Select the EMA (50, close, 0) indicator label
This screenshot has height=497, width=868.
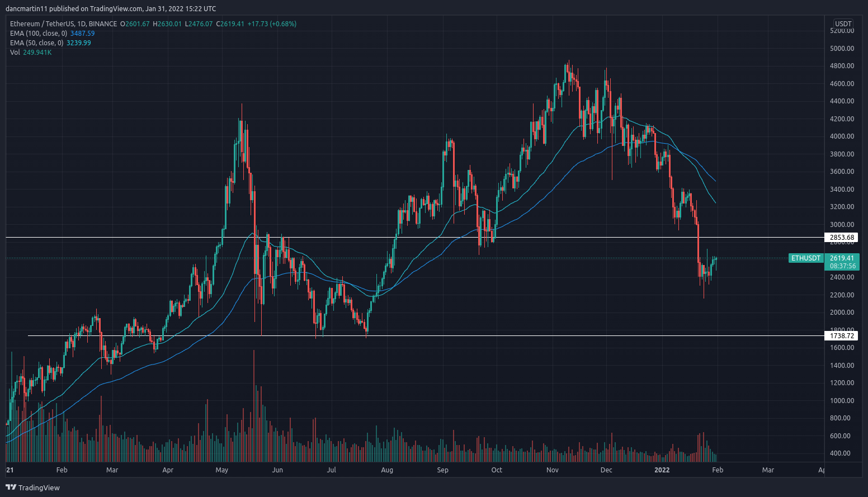tap(36, 43)
